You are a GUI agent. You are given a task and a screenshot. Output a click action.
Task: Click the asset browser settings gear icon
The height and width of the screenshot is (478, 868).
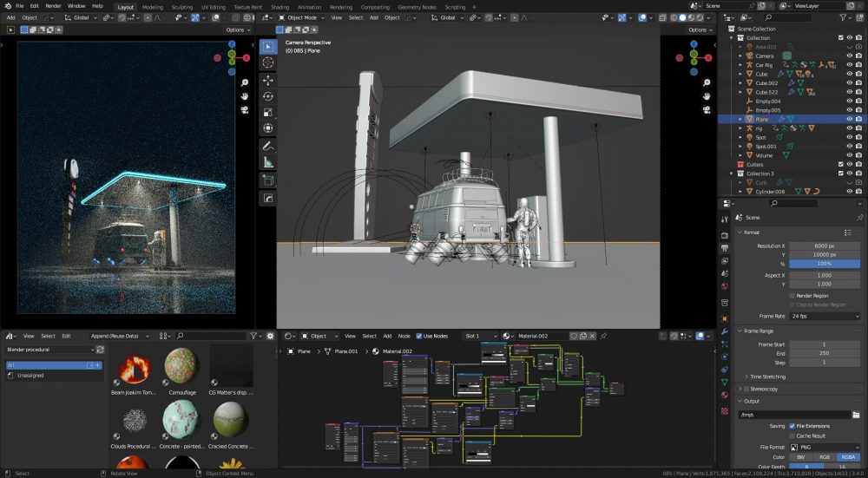(270, 336)
